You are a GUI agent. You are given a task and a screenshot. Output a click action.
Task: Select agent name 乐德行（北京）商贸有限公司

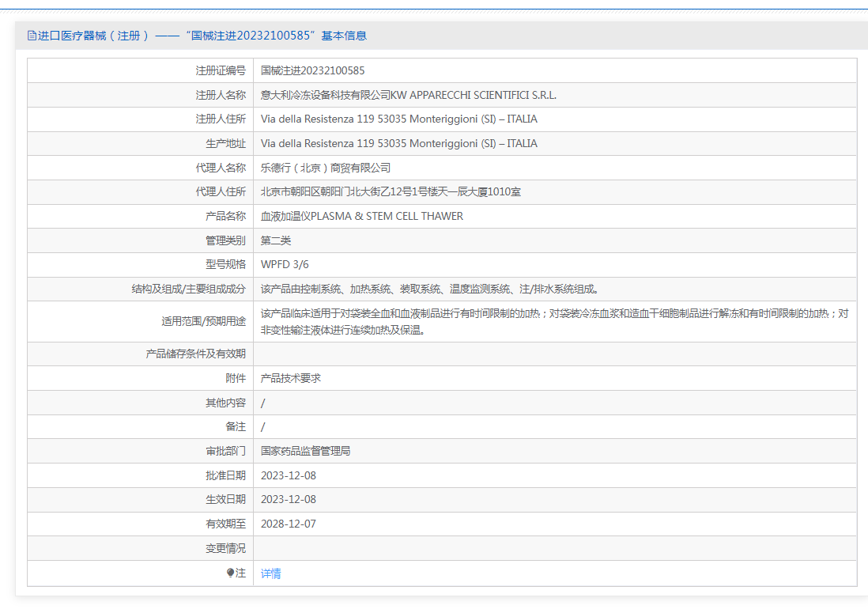click(326, 168)
